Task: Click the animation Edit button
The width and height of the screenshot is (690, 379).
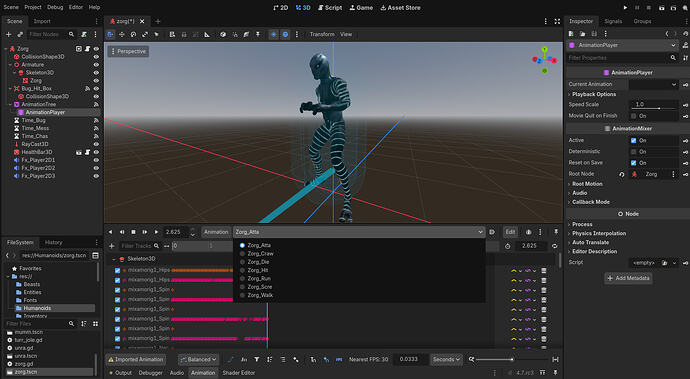Action: (x=510, y=232)
